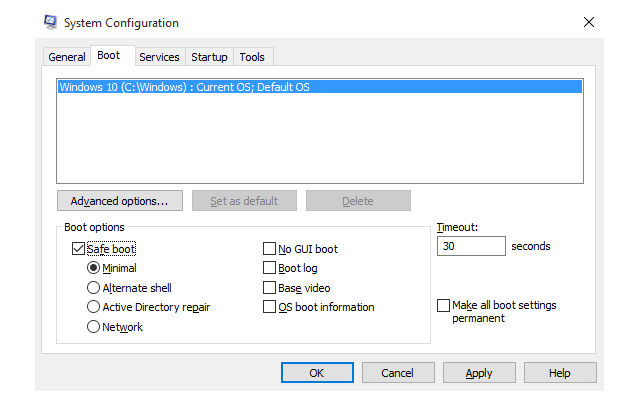Choose Network safe boot option

(93, 327)
